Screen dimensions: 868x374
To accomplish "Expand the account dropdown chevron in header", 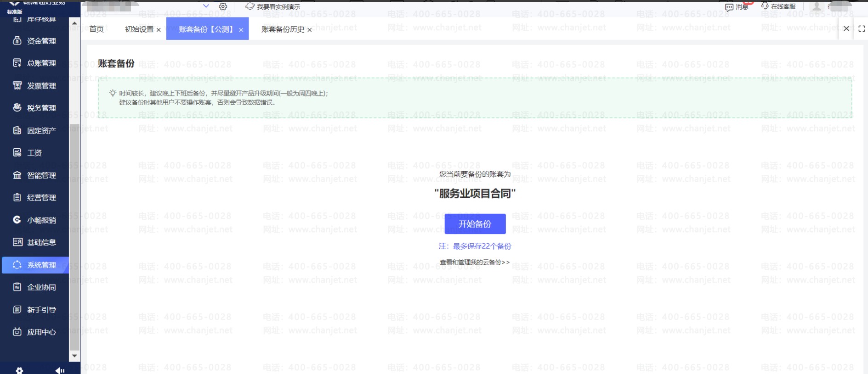I will (x=206, y=6).
